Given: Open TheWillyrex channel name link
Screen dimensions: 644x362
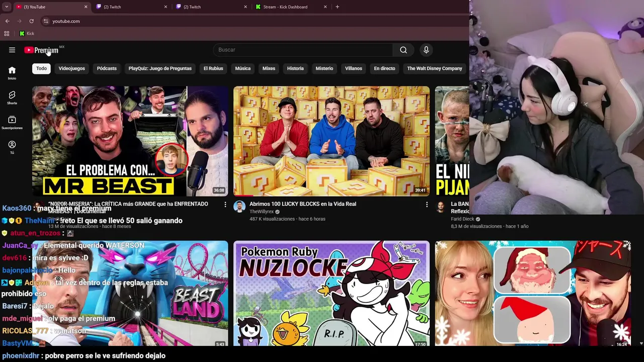Looking at the screenshot, I should (x=262, y=212).
